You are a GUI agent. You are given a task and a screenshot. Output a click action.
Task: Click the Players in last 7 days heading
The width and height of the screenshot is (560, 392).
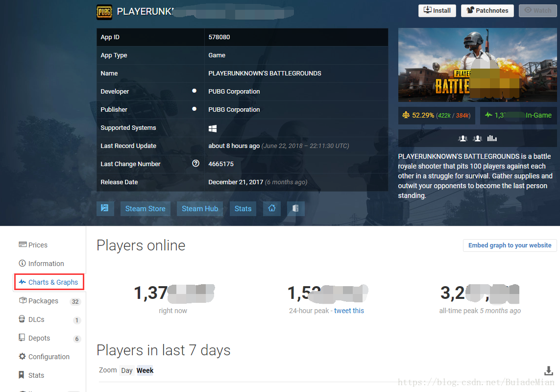click(x=164, y=350)
